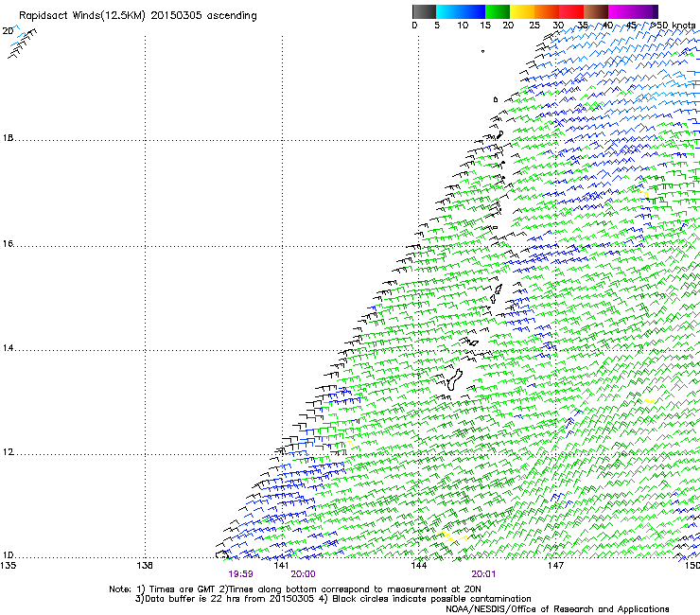The width and height of the screenshot is (700, 615).
Task: Click latitude label 12 on left axis
Action: [x=8, y=452]
